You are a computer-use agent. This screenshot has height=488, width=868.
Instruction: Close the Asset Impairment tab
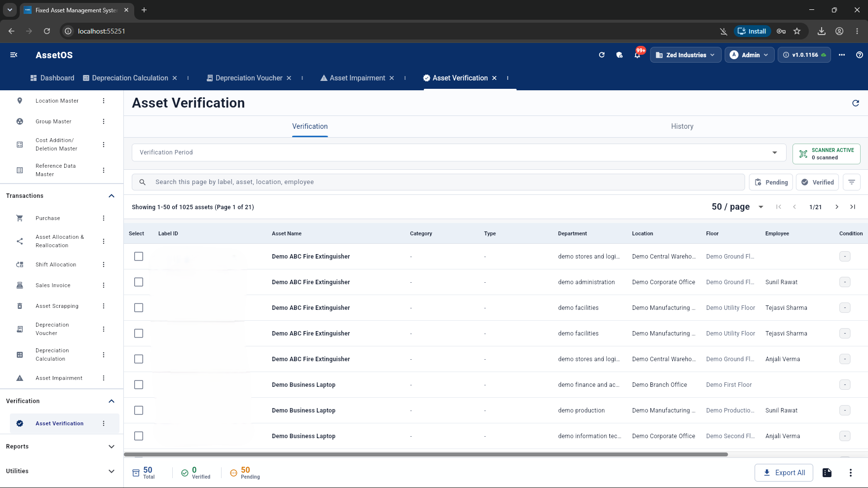click(392, 78)
